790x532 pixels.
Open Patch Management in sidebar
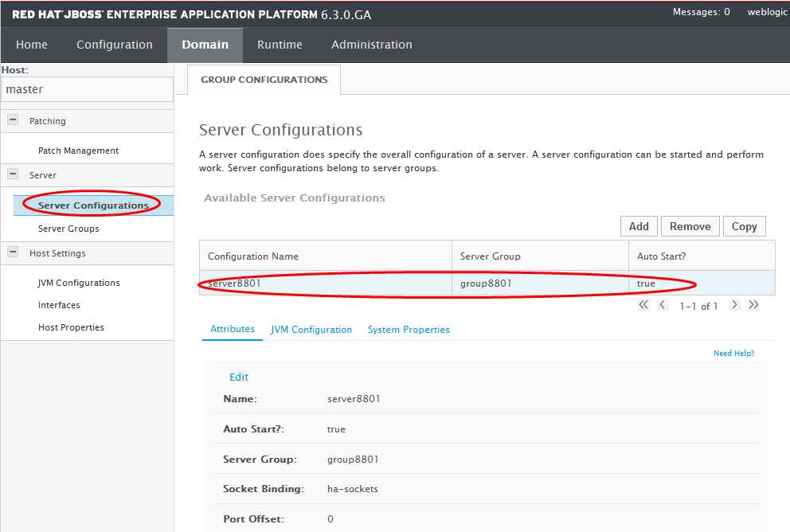click(79, 151)
